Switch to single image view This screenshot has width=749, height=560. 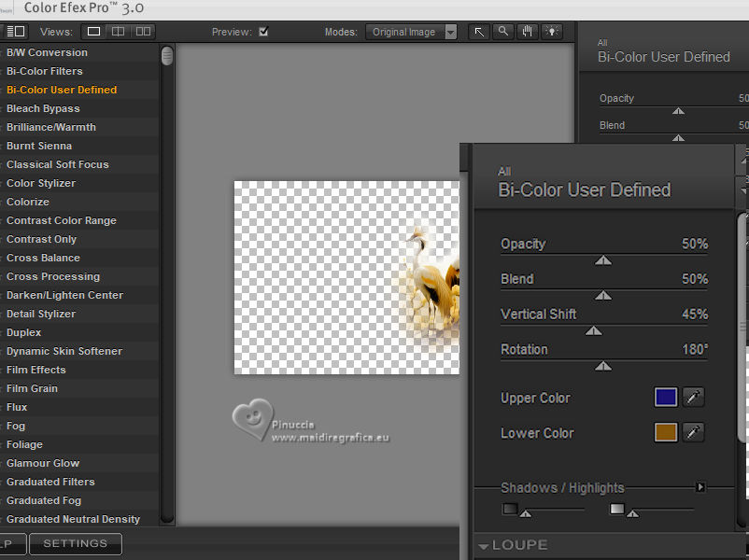[x=93, y=32]
